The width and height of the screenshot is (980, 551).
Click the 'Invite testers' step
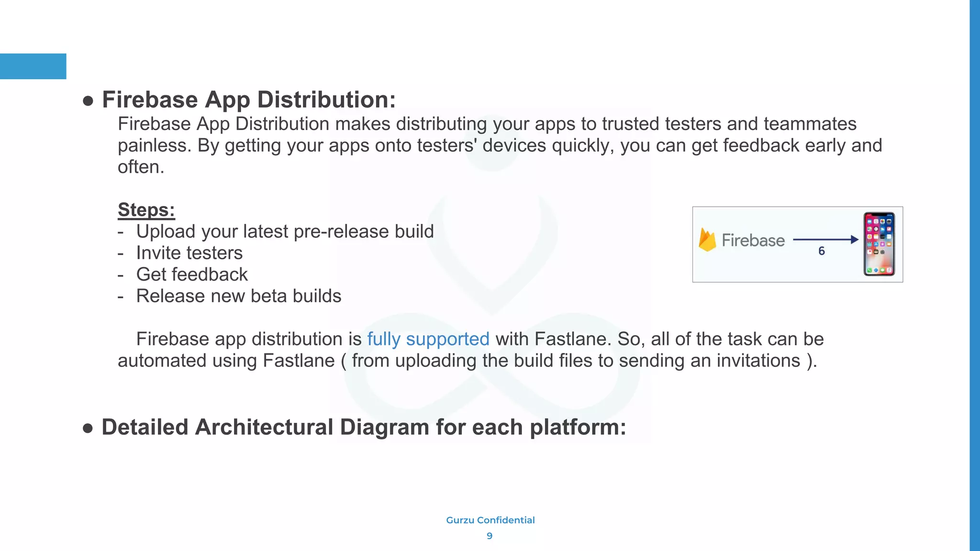(x=189, y=253)
